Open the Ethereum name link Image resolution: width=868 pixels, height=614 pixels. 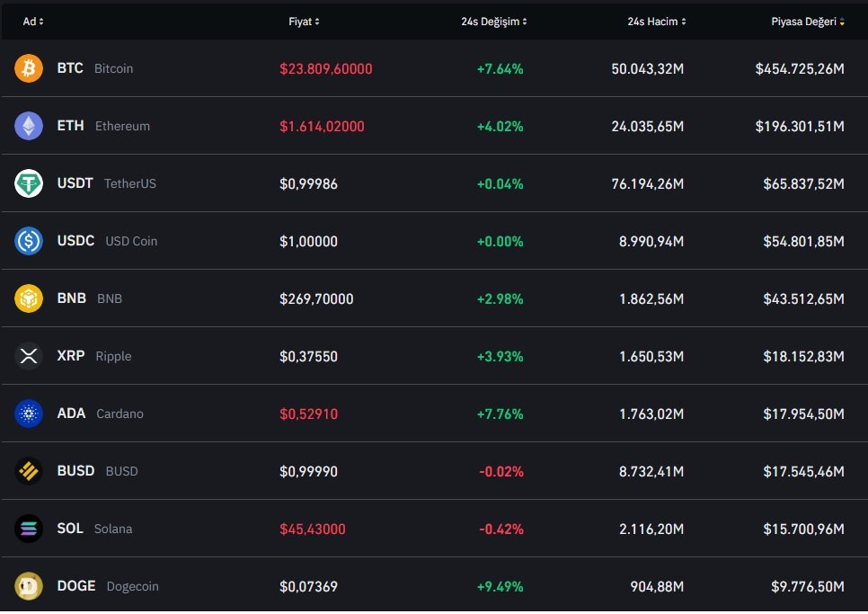point(122,126)
